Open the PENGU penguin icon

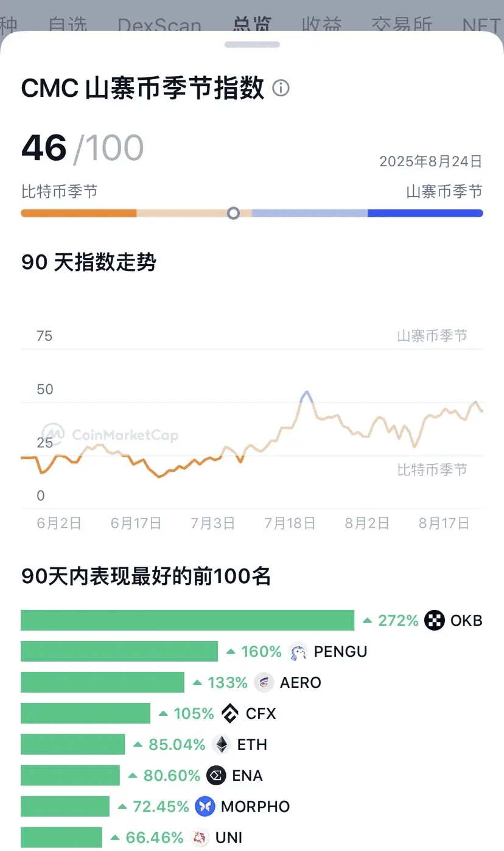[298, 652]
